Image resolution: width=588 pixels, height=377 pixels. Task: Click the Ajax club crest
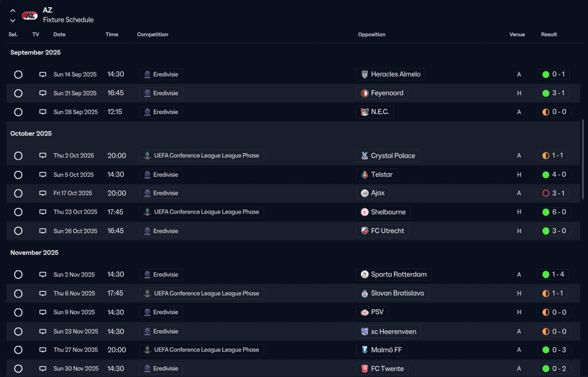tap(365, 194)
